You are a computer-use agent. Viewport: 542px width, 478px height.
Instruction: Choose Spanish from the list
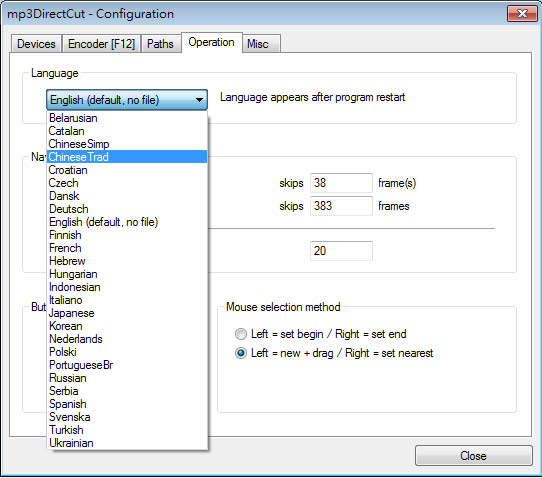pos(127,404)
